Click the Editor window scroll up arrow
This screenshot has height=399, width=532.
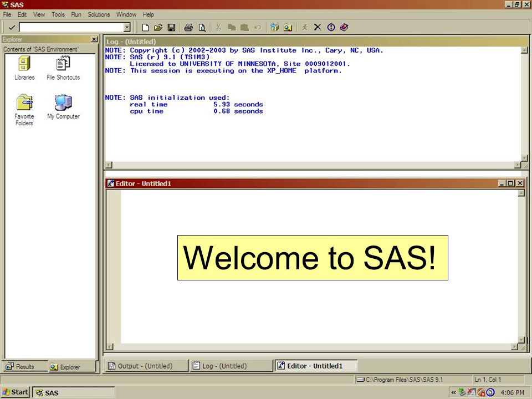tap(521, 193)
